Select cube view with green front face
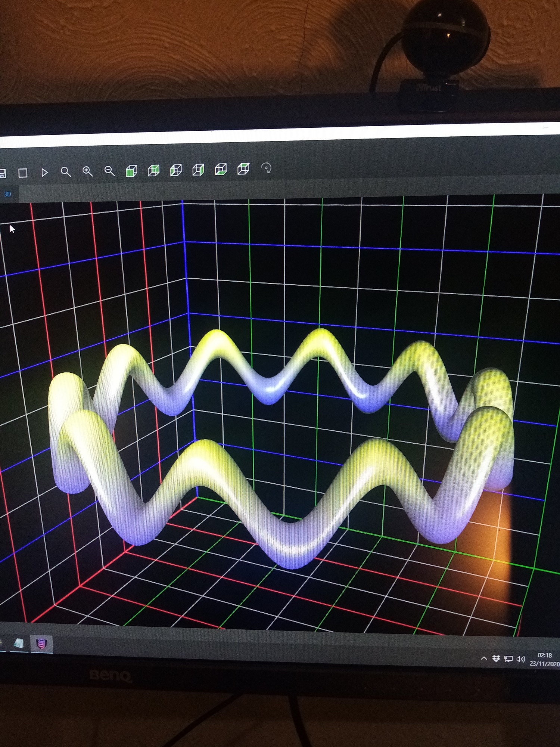The image size is (560, 747). coord(131,171)
